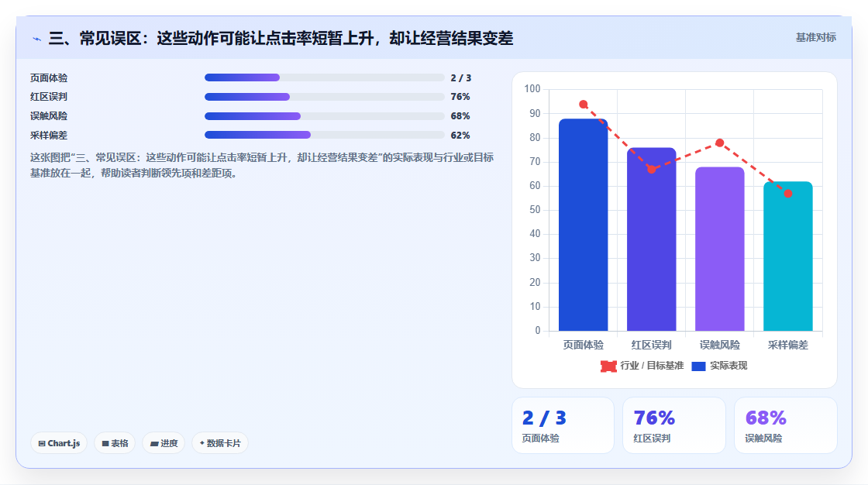Click the slide title 三、常见误区
The height and width of the screenshot is (485, 868).
click(x=281, y=38)
